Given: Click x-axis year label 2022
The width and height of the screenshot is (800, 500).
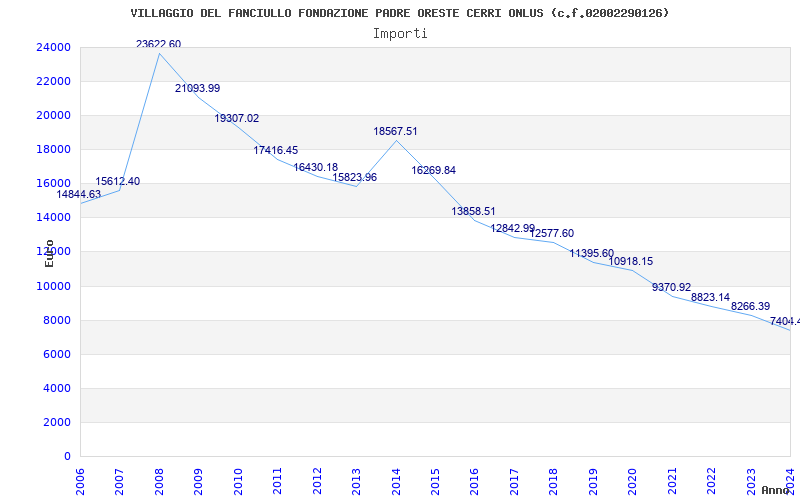Looking at the screenshot, I should (712, 481).
